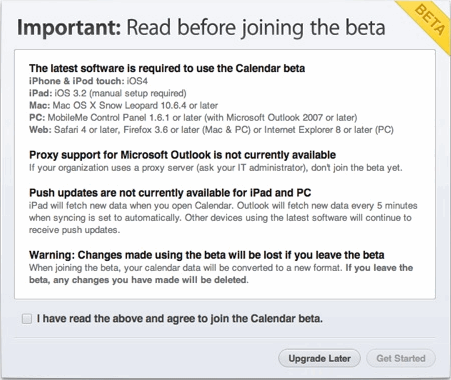451x380 pixels.
Task: Click the Upgrade Later button
Action: coord(319,359)
